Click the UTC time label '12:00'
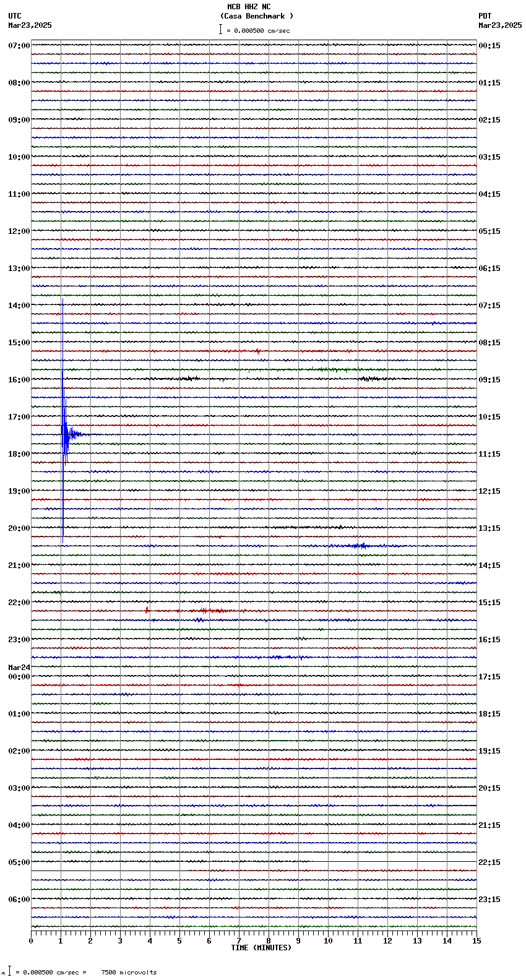 19,231
